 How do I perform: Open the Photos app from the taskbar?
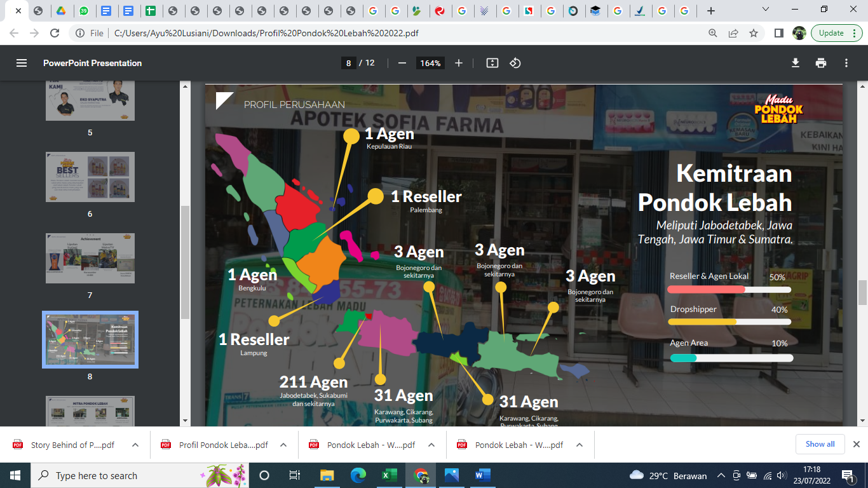451,475
